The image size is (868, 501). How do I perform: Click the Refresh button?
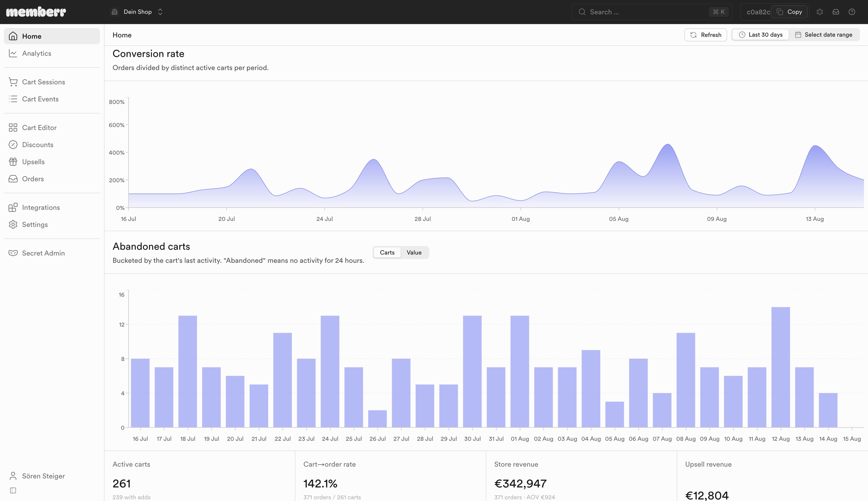pos(706,35)
